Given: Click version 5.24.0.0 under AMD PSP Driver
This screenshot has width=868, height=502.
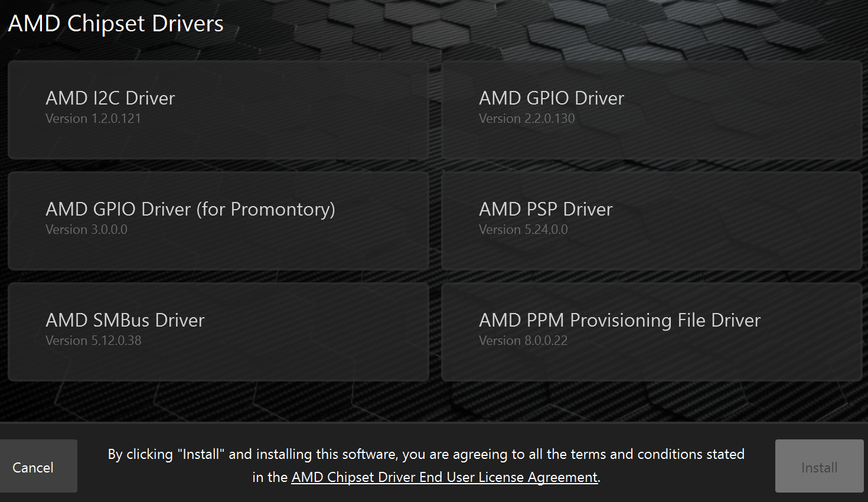Looking at the screenshot, I should 523,229.
